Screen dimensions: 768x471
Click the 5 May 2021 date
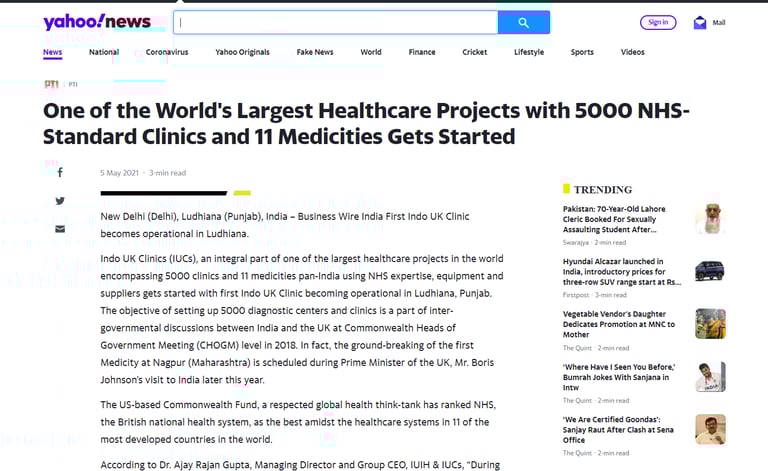[x=120, y=173]
